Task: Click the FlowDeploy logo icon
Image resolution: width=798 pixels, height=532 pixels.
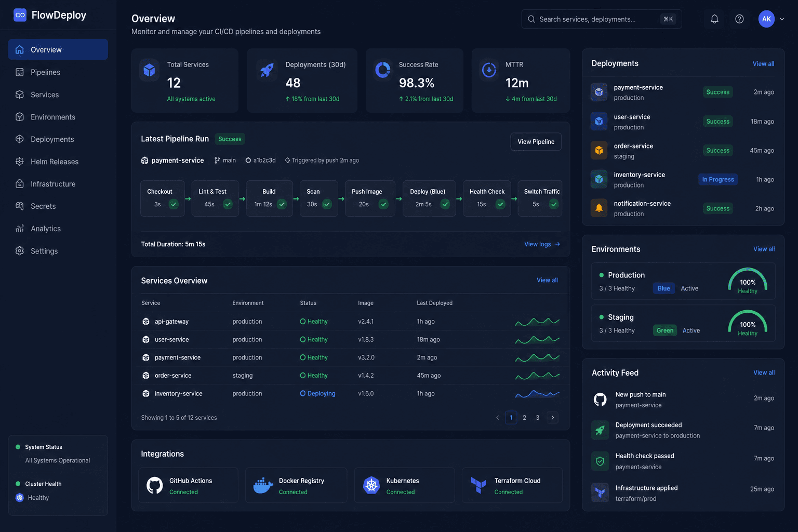Action: point(20,15)
